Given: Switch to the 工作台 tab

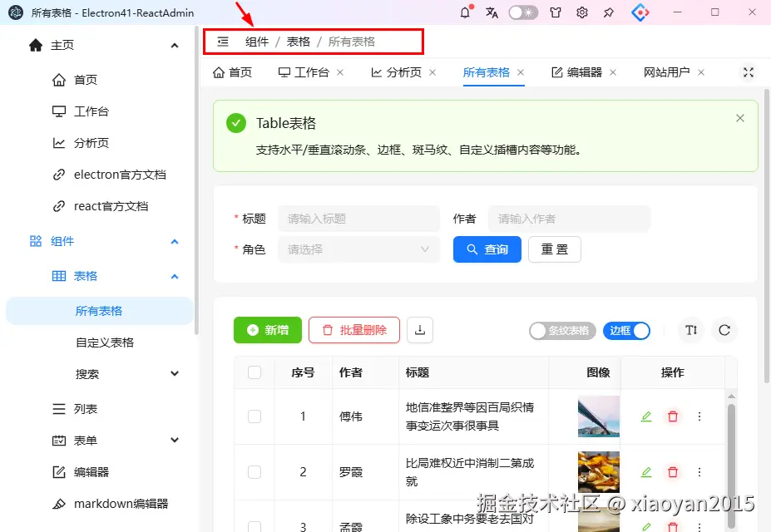Looking at the screenshot, I should tap(304, 72).
